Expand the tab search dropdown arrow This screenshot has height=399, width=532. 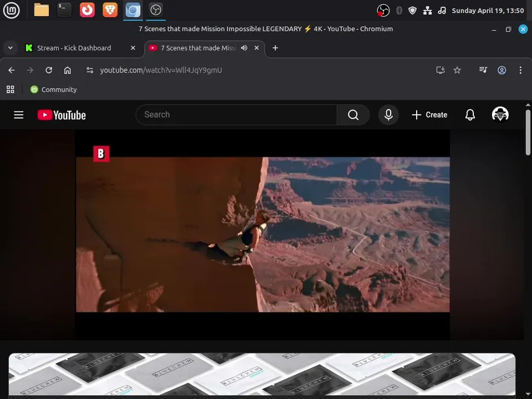(11, 48)
